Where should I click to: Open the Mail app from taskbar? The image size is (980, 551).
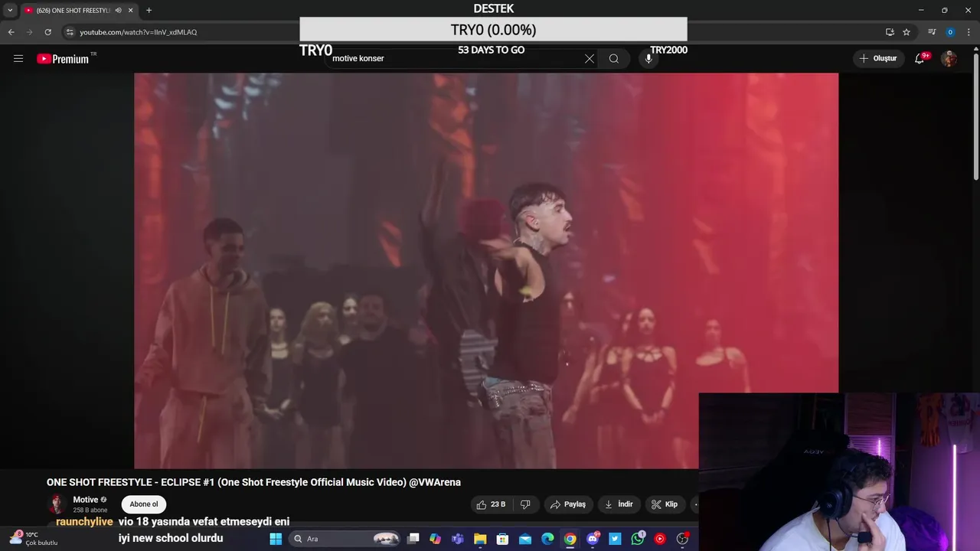click(x=525, y=539)
